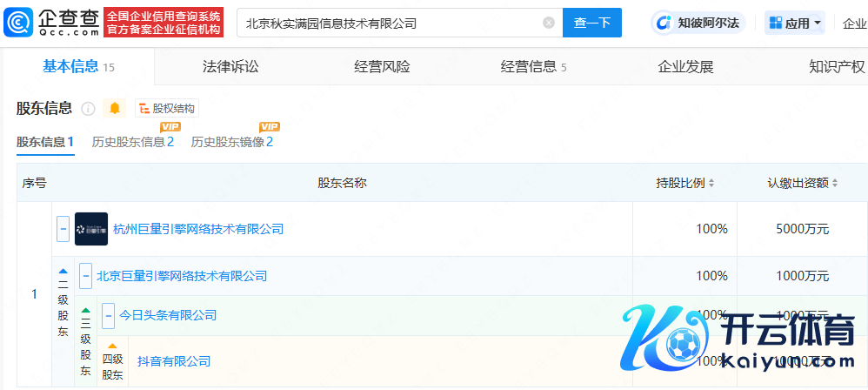868x390 pixels.
Task: Collapse the 北京巨量引擎网络技术有限公司 row
Action: tap(85, 276)
